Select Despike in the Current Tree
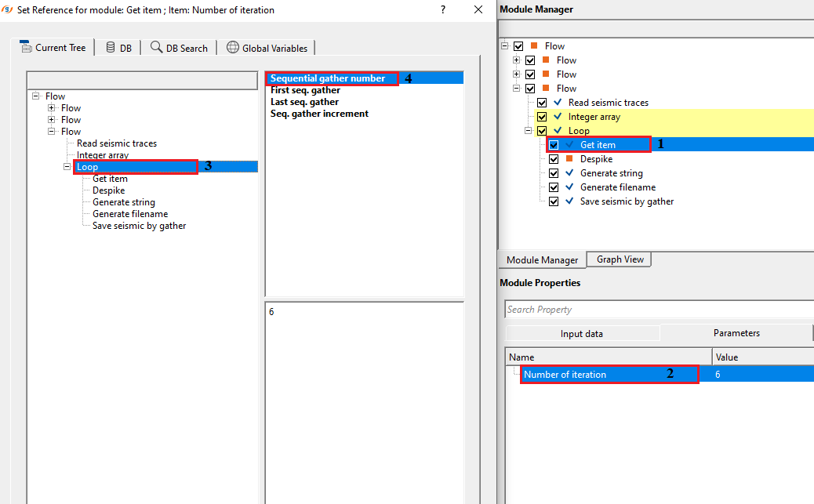Image resolution: width=814 pixels, height=504 pixels. coord(108,190)
